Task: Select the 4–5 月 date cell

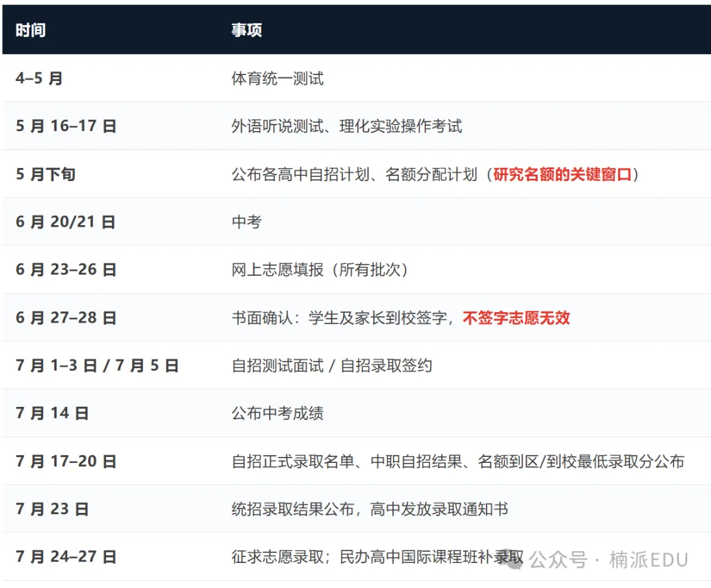Action: click(39, 78)
